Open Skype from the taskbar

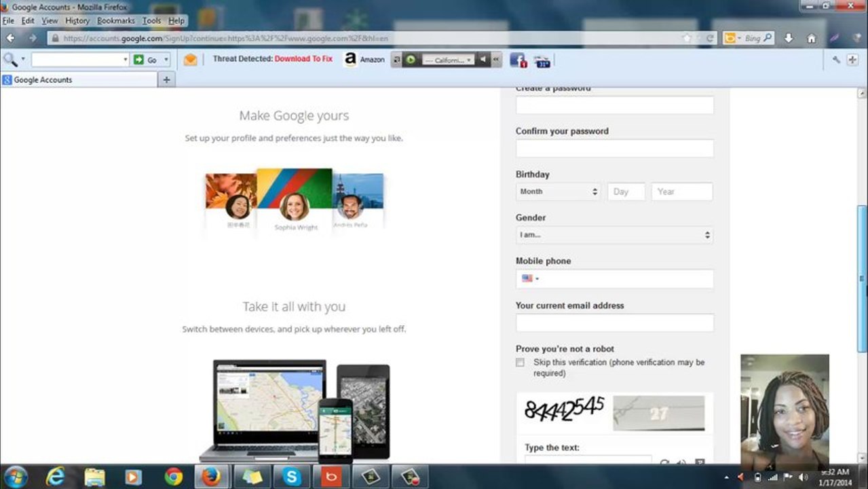292,477
